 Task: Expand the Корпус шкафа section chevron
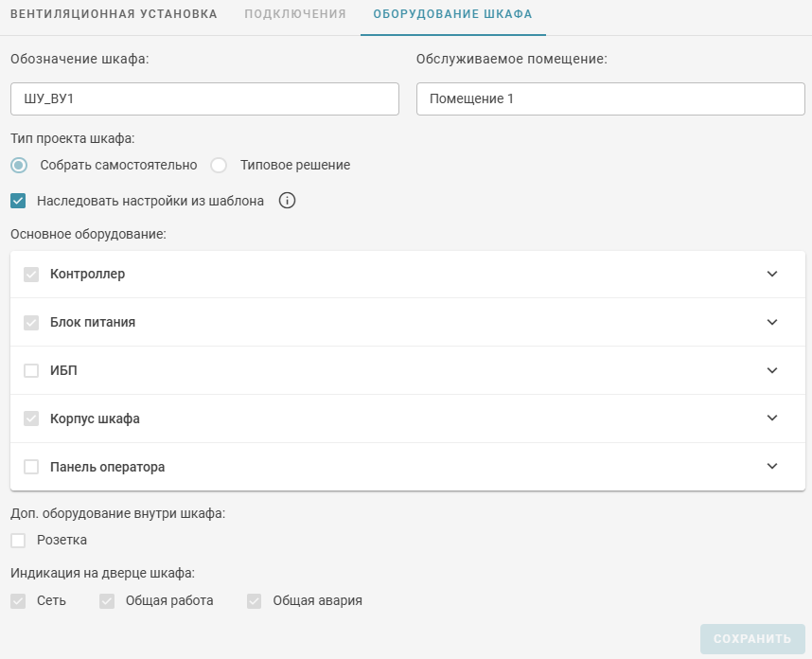point(772,419)
